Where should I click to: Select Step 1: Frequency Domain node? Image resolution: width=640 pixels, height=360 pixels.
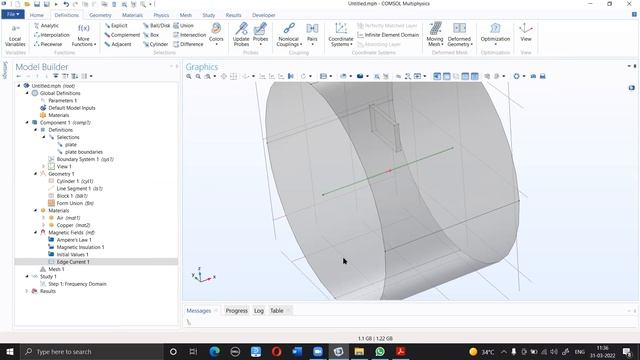77,284
